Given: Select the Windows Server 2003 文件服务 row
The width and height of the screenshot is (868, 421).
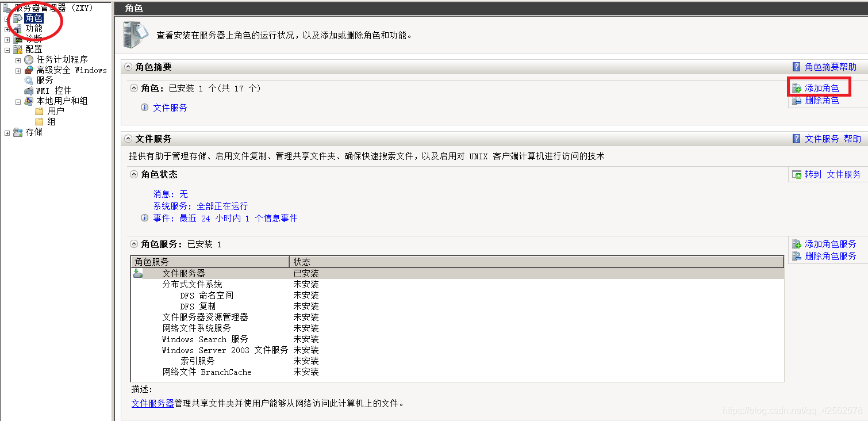Looking at the screenshot, I should pyautogui.click(x=458, y=350).
